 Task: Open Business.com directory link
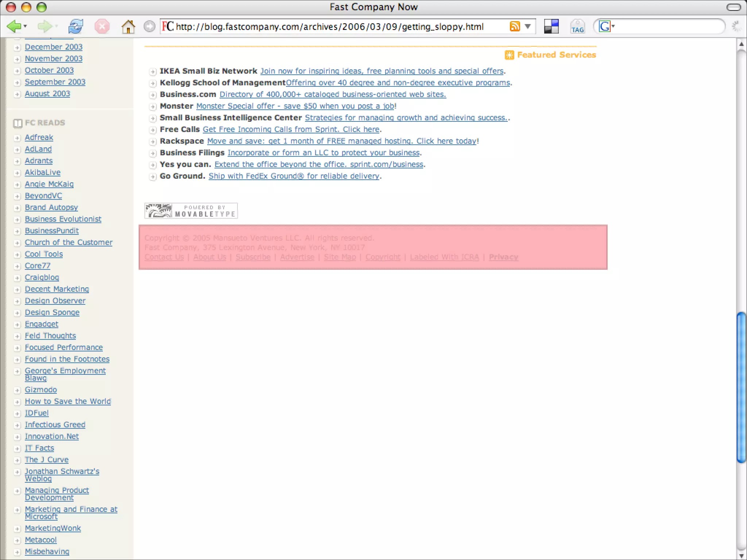coord(333,94)
